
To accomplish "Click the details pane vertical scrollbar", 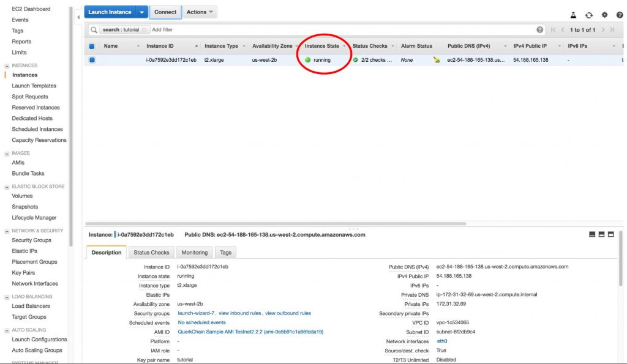I will 621,259.
